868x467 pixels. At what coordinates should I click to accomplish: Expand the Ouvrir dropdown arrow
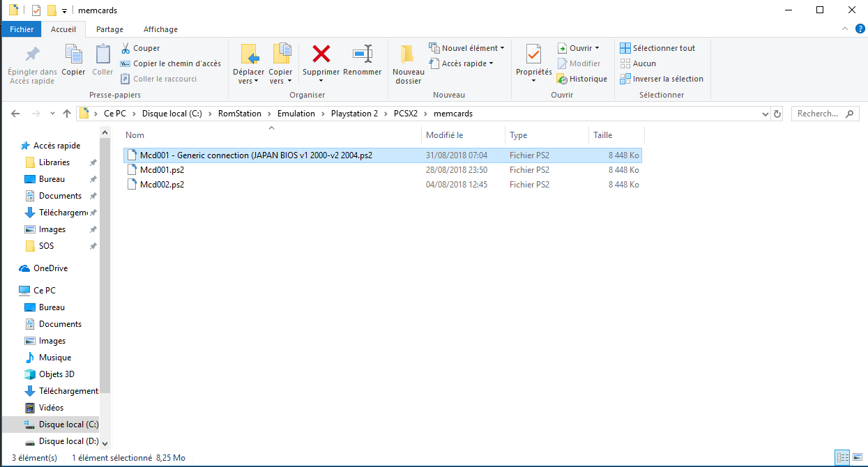coord(597,48)
